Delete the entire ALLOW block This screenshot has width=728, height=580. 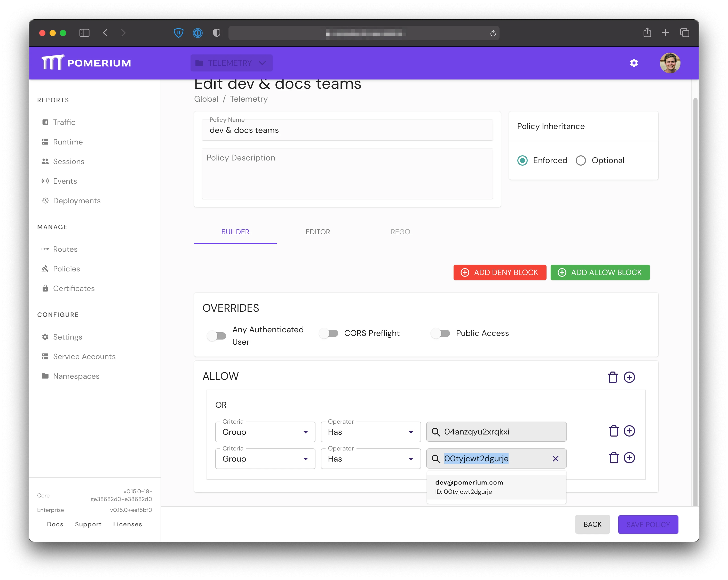(x=613, y=377)
